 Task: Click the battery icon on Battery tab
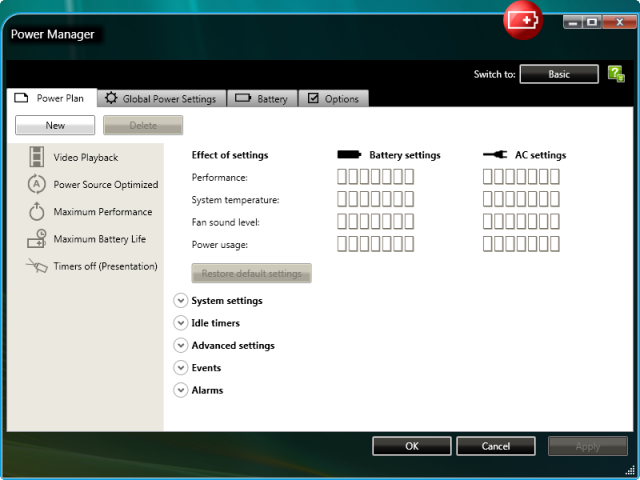click(243, 98)
